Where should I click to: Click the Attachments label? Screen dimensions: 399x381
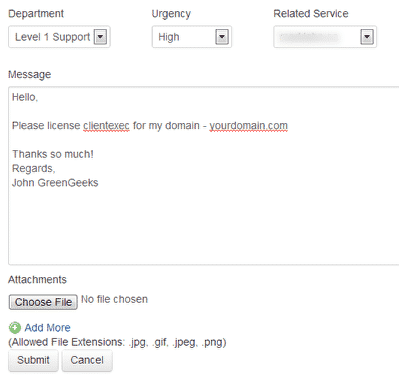(x=37, y=280)
